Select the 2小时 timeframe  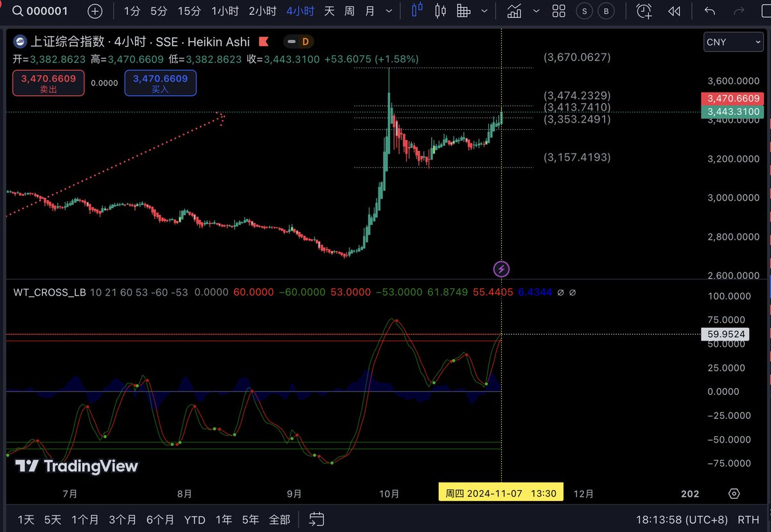point(263,11)
